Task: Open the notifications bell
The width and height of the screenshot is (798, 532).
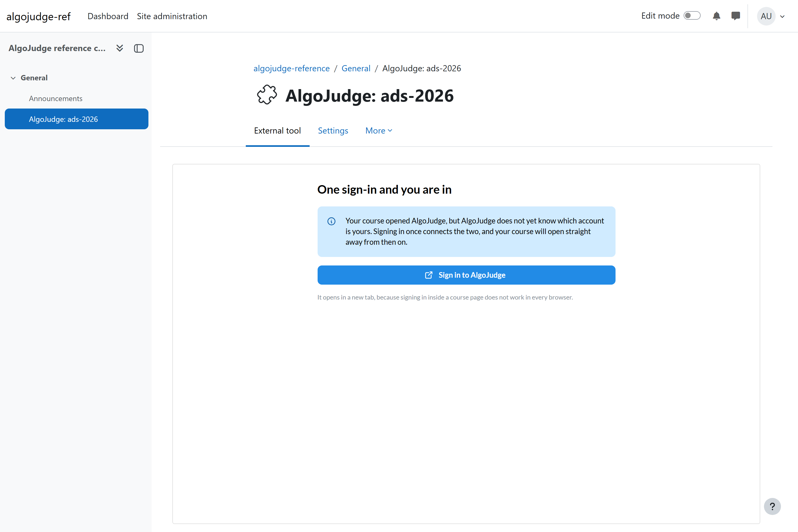Action: click(716, 16)
